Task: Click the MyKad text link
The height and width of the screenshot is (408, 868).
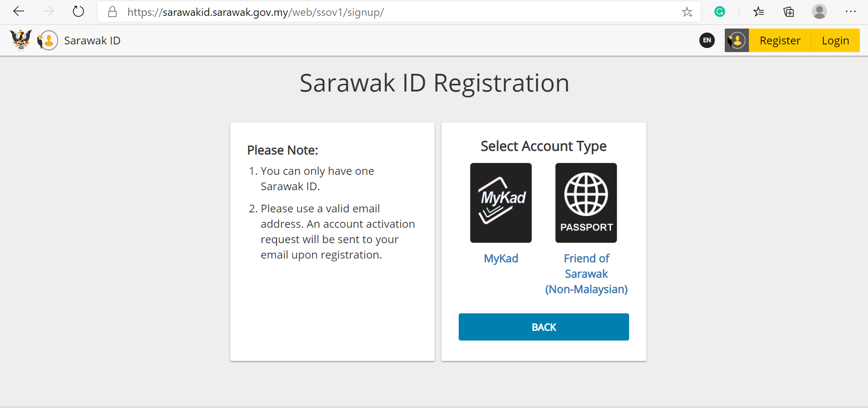Action: [501, 259]
